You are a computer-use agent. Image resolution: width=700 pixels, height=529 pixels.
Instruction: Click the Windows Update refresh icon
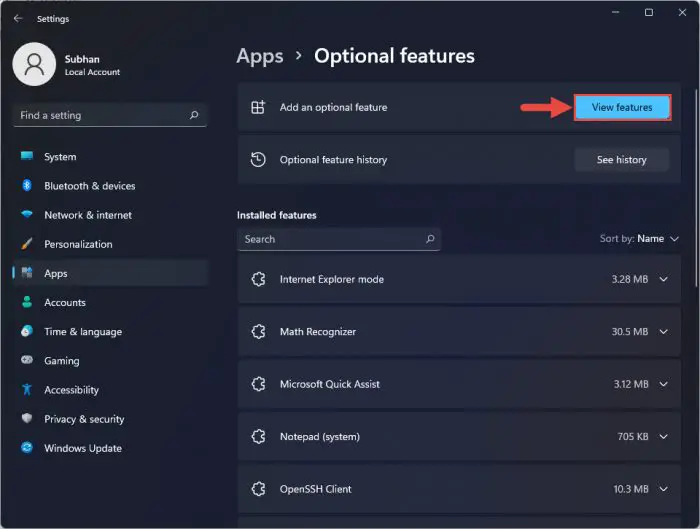pyautogui.click(x=27, y=447)
